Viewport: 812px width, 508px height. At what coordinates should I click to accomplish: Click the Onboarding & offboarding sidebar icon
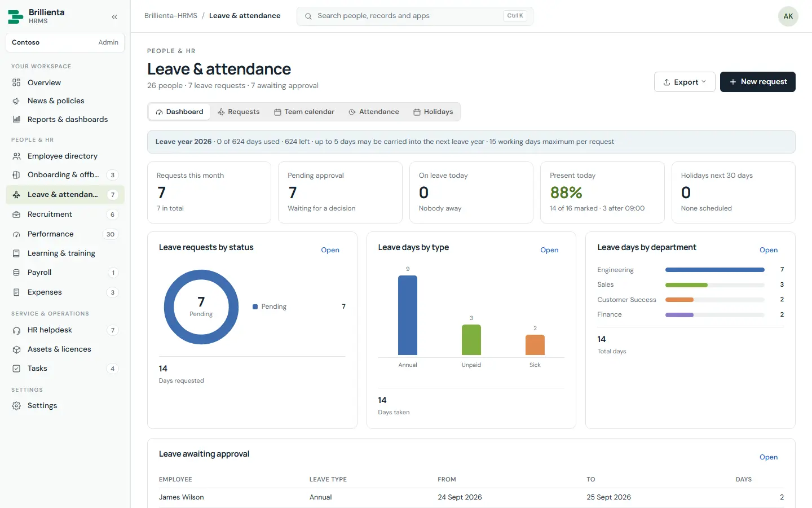click(16, 175)
